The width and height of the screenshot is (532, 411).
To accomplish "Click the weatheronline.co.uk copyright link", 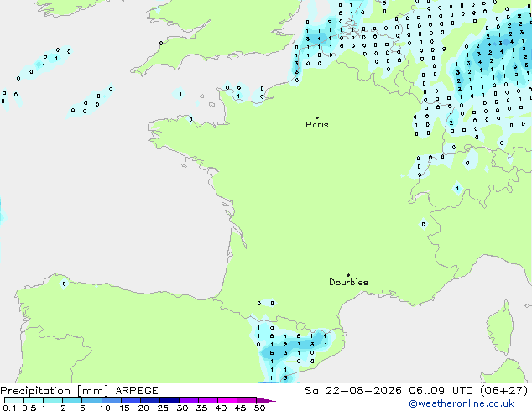I will (462, 403).
